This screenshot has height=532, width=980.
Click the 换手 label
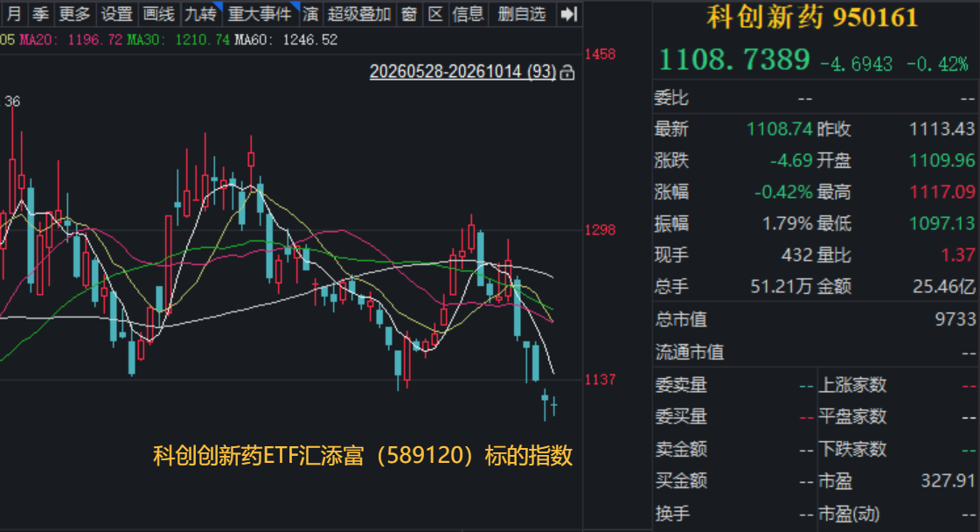pyautogui.click(x=672, y=514)
